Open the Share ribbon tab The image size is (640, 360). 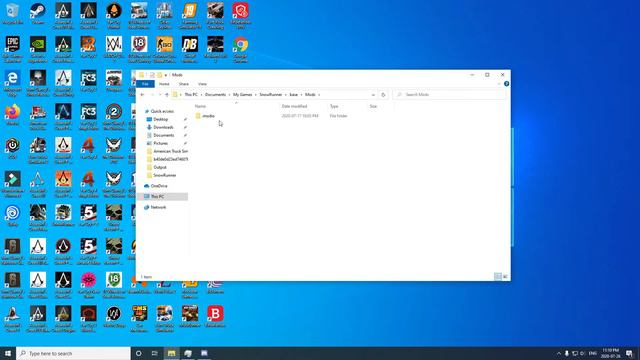click(x=184, y=84)
